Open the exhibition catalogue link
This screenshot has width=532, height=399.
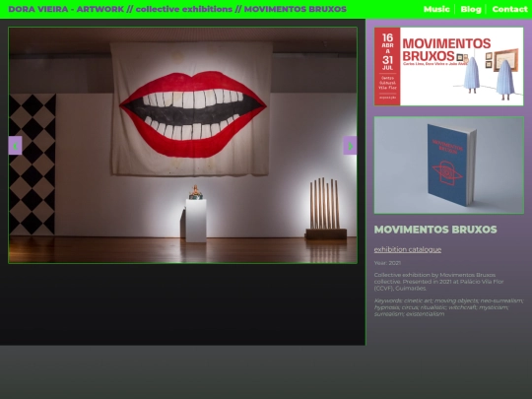point(408,249)
